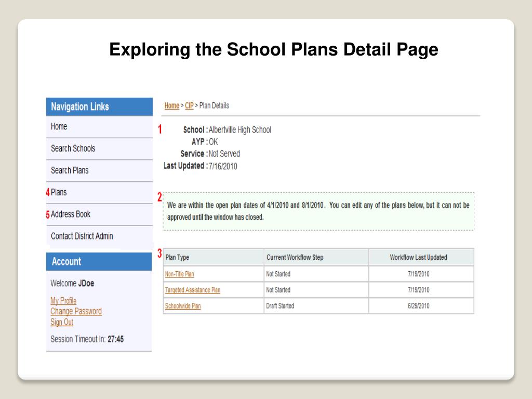Click the Albertville High School name text
Screen dimensions: 532x399
pos(240,130)
